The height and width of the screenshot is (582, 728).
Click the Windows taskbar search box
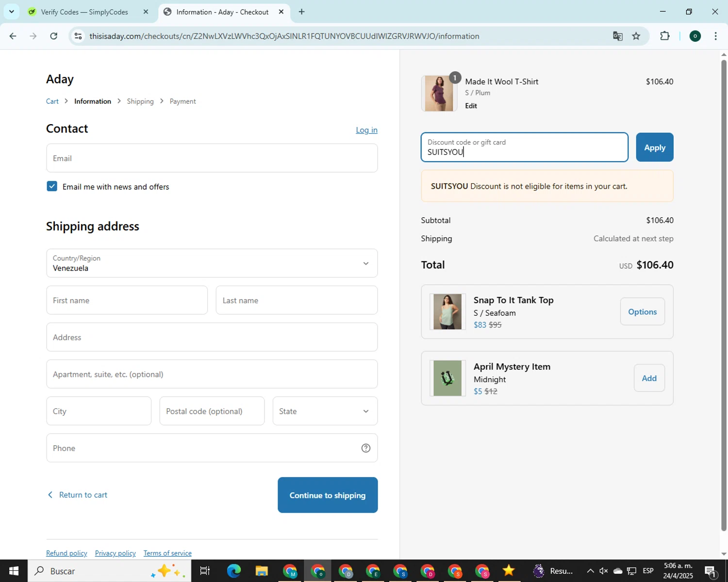(109, 571)
